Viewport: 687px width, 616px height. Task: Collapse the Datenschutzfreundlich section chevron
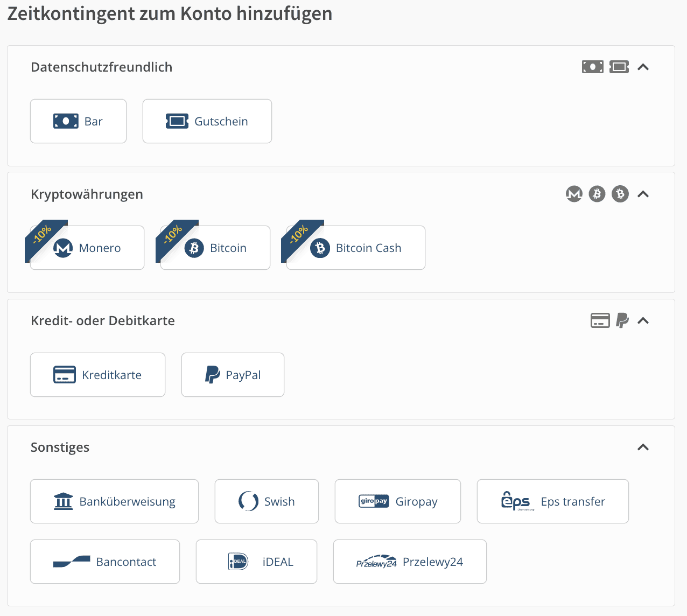(x=643, y=67)
